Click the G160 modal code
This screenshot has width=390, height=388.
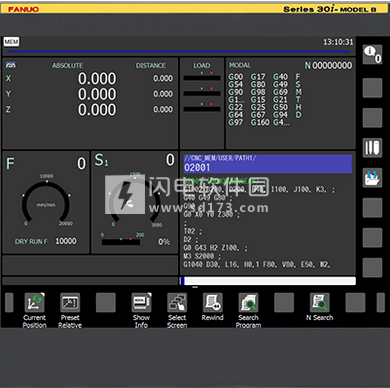point(260,123)
